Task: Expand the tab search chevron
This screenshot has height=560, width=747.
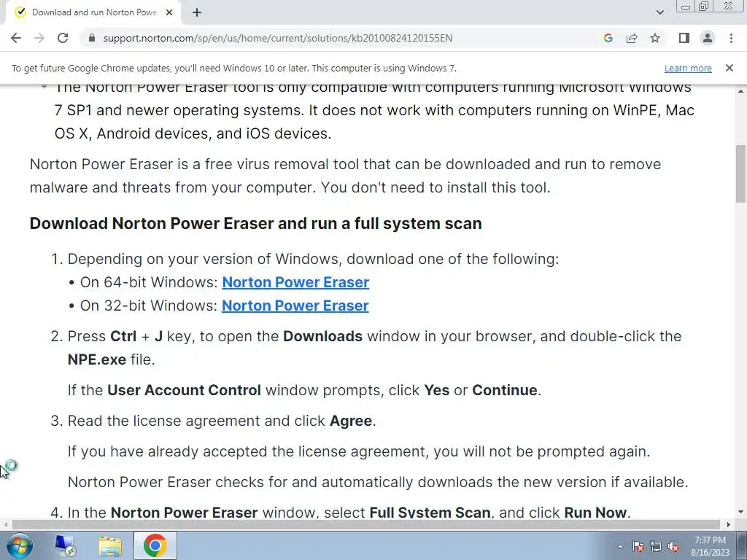Action: [x=659, y=12]
